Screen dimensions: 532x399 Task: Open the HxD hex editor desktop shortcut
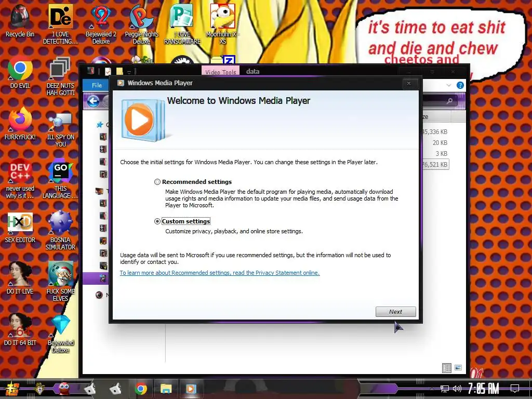20,228
